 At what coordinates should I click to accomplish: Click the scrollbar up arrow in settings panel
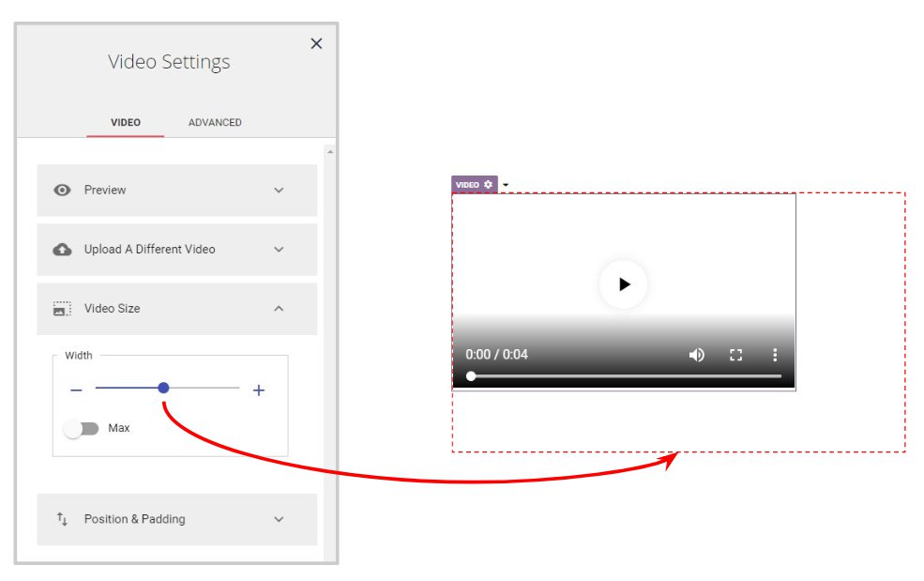pyautogui.click(x=330, y=152)
